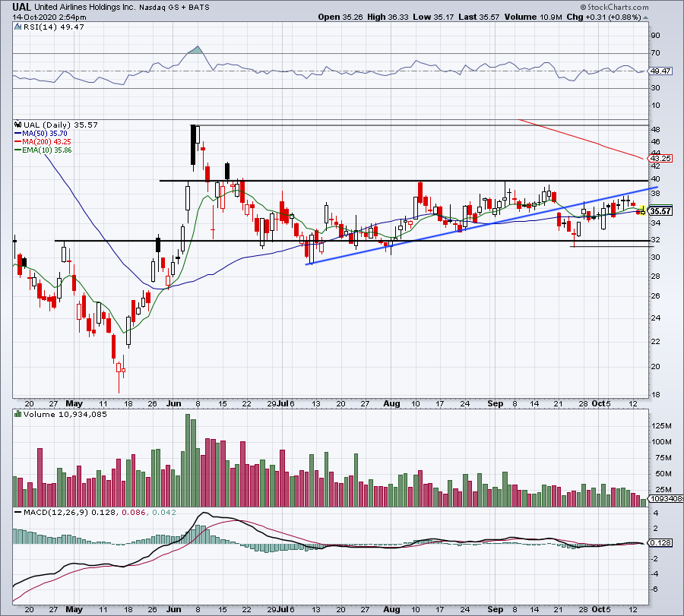Click the High 36.33 quote value

click(x=388, y=17)
